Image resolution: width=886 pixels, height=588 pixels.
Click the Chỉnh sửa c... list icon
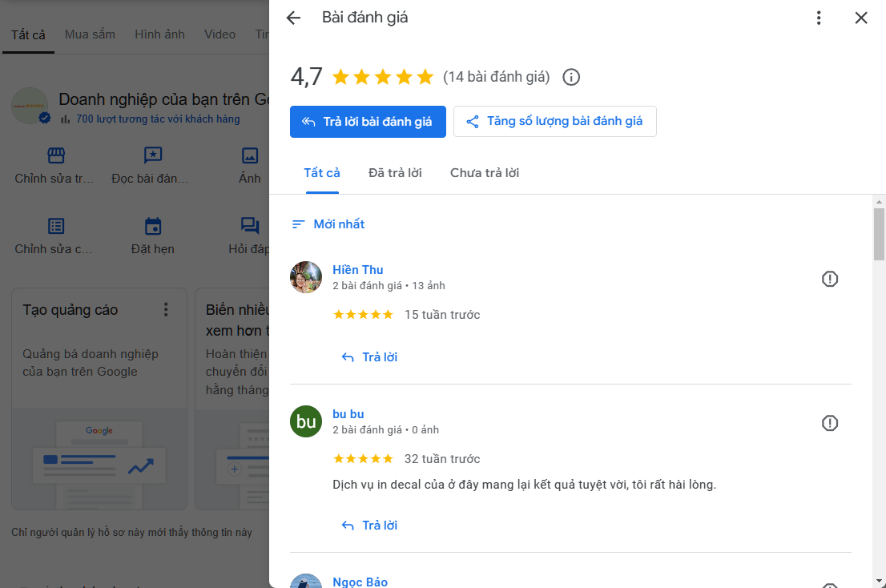click(x=56, y=226)
